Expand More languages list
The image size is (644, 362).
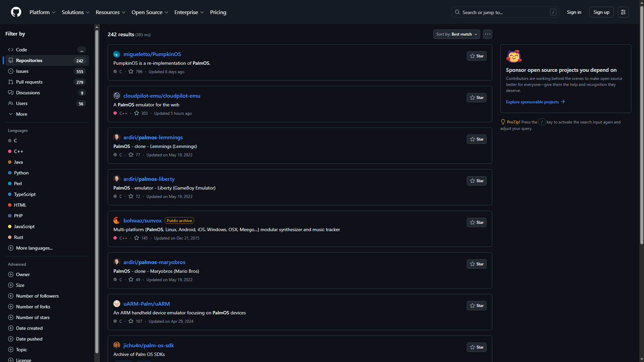pyautogui.click(x=47, y=248)
